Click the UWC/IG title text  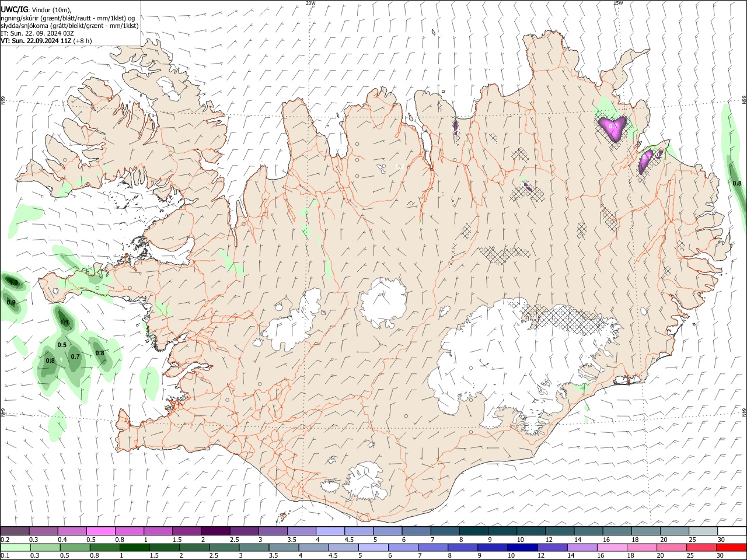point(14,9)
